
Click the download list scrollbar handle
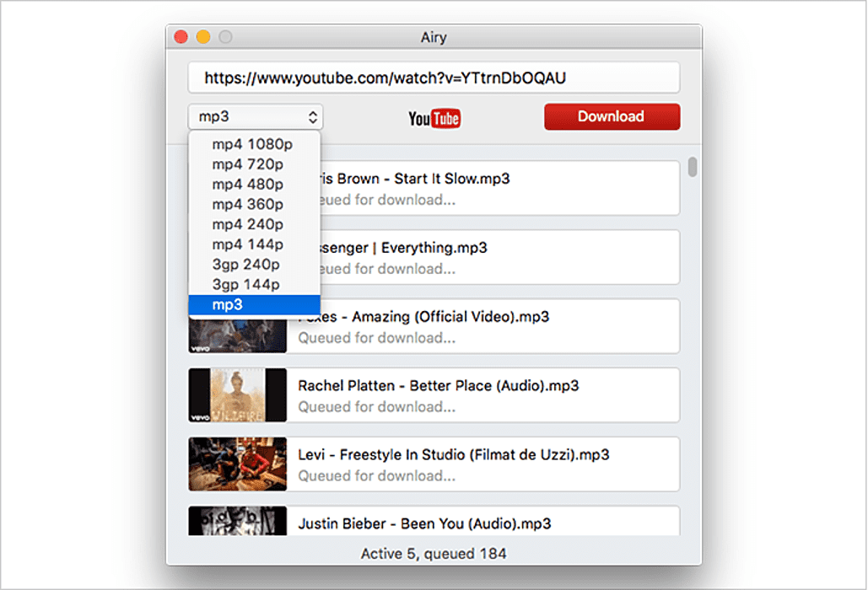point(693,167)
